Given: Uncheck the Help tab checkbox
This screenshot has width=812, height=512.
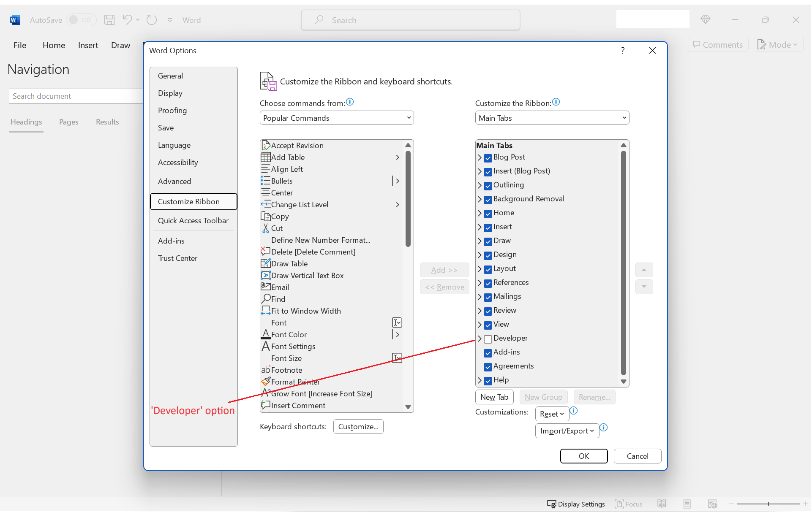Looking at the screenshot, I should coord(488,381).
